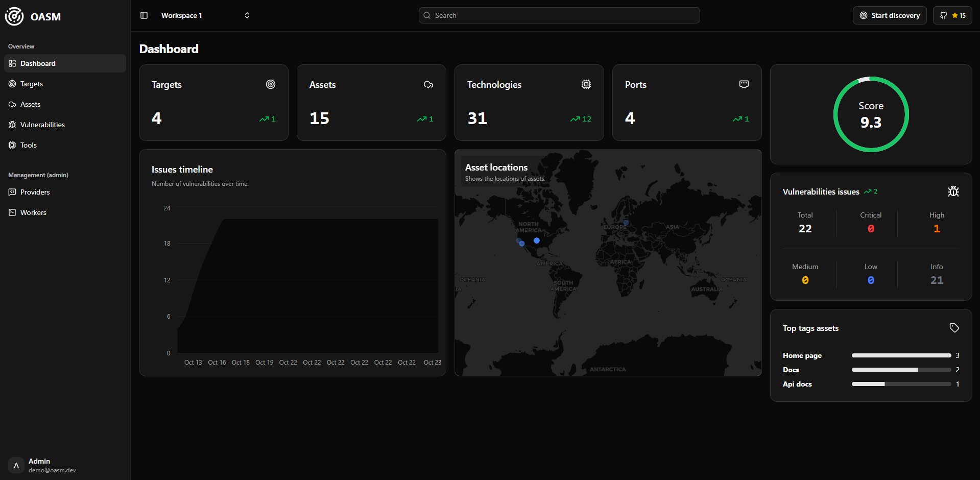Open the Providers admin page
This screenshot has height=480, width=980.
tap(35, 192)
